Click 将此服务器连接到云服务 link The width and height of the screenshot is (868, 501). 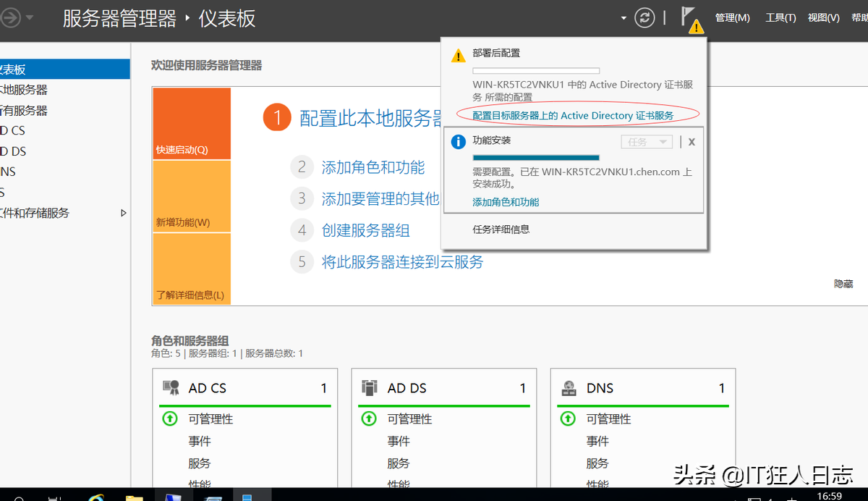[x=402, y=262]
